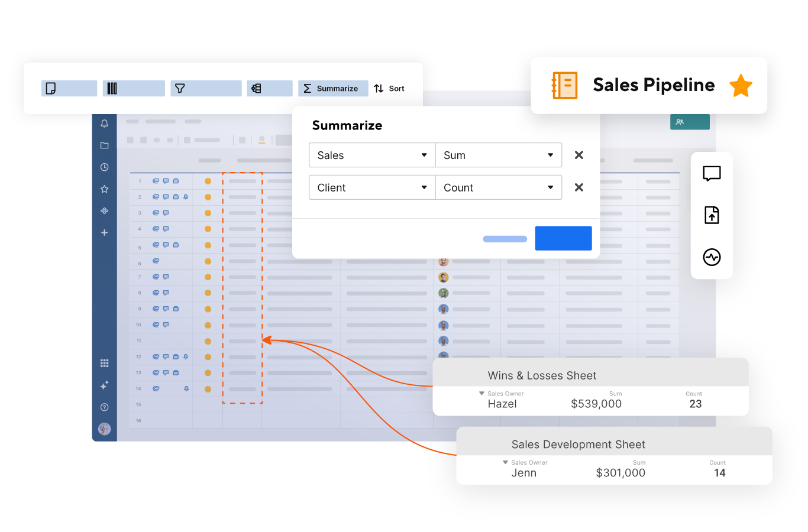The image size is (808, 532).
Task: Select the count value 23
Action: pyautogui.click(x=696, y=404)
